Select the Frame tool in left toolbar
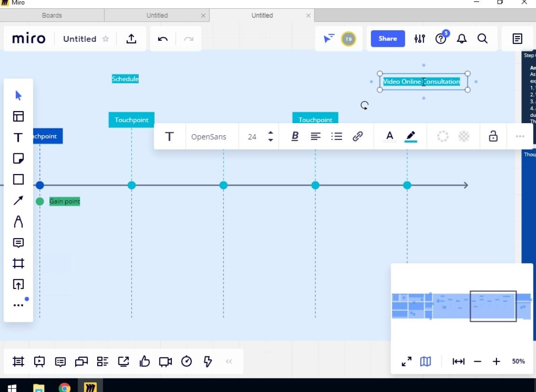The height and width of the screenshot is (392, 536). (18, 263)
